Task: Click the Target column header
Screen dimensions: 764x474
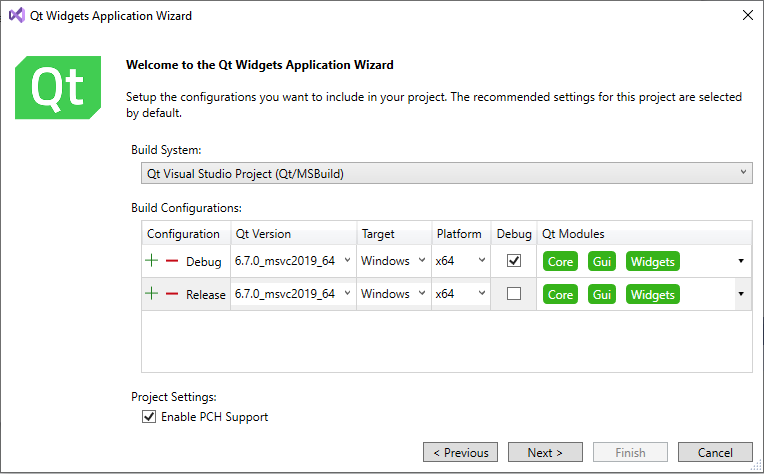Action: 394,233
